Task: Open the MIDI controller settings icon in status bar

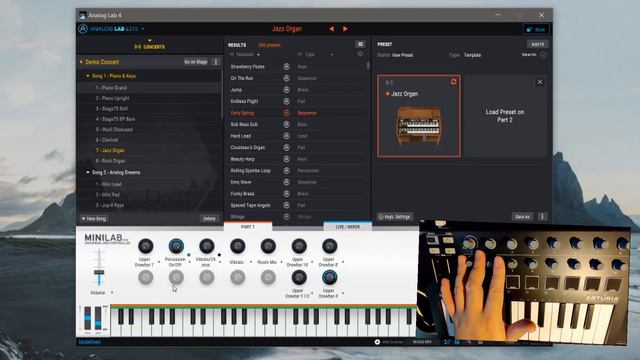Action: pyautogui.click(x=377, y=342)
